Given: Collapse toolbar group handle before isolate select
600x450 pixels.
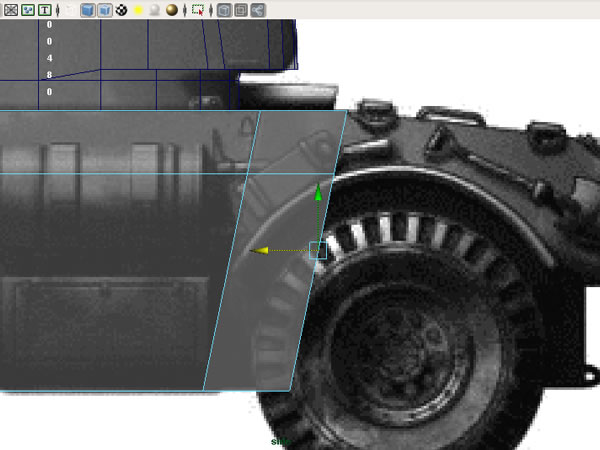Looking at the screenshot, I should [185, 10].
